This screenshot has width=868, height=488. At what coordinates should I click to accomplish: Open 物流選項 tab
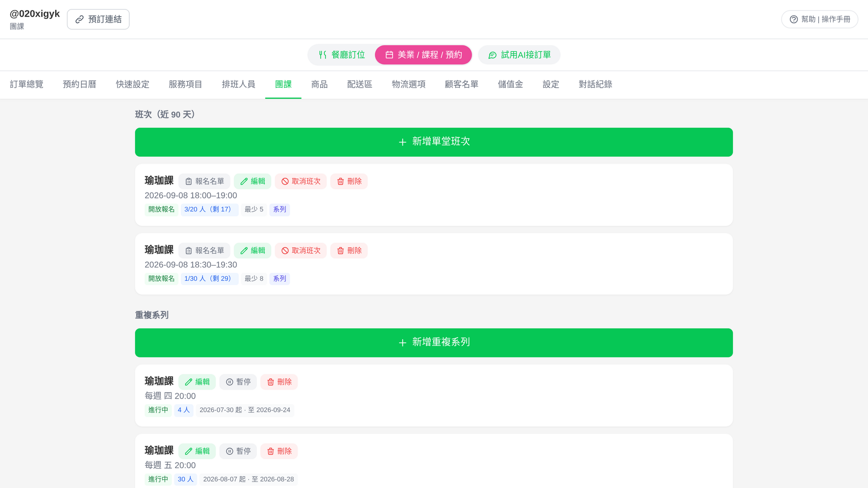[x=409, y=84]
